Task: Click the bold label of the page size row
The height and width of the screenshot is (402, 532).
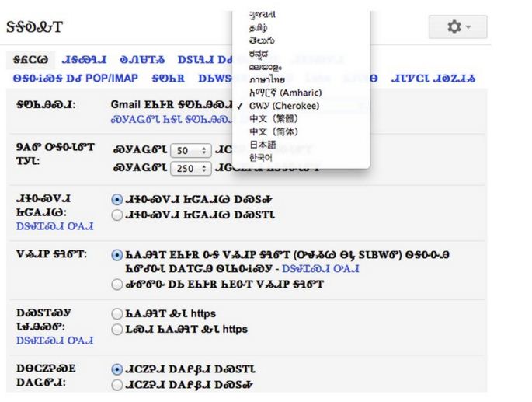Action: pos(55,154)
